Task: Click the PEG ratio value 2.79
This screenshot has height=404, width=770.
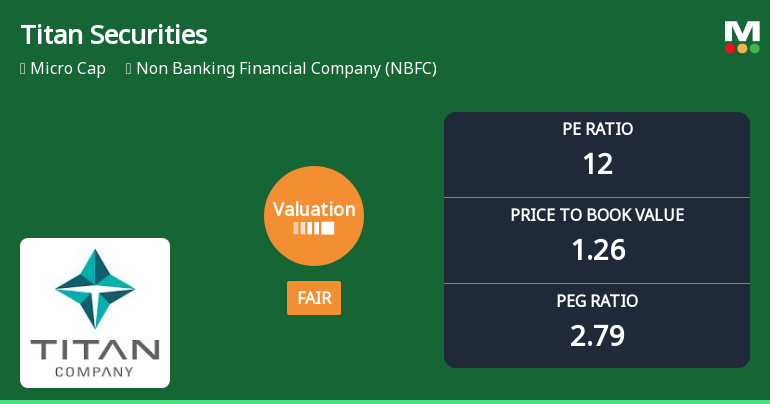Action: (x=597, y=335)
